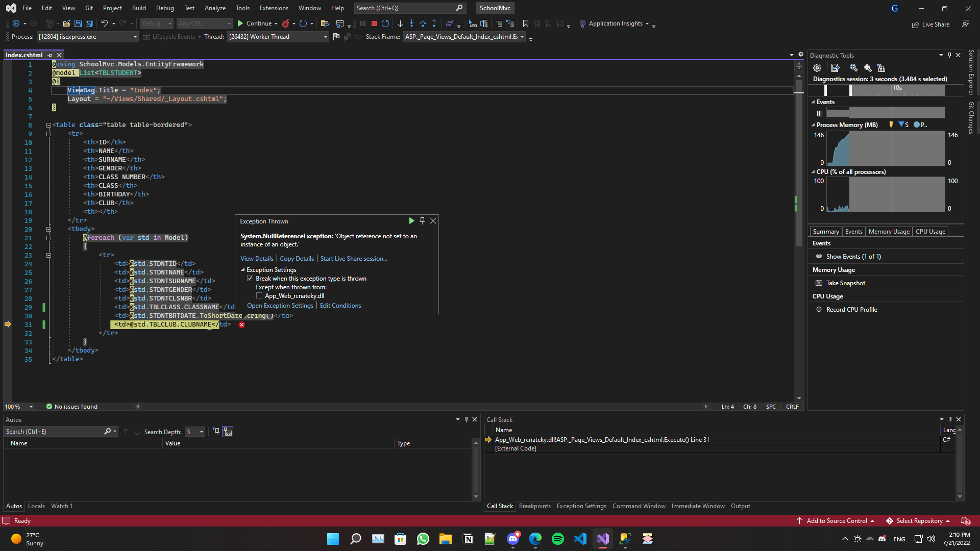
Task: Click Zoom In icon in Diagnostic Tools
Action: point(853,68)
